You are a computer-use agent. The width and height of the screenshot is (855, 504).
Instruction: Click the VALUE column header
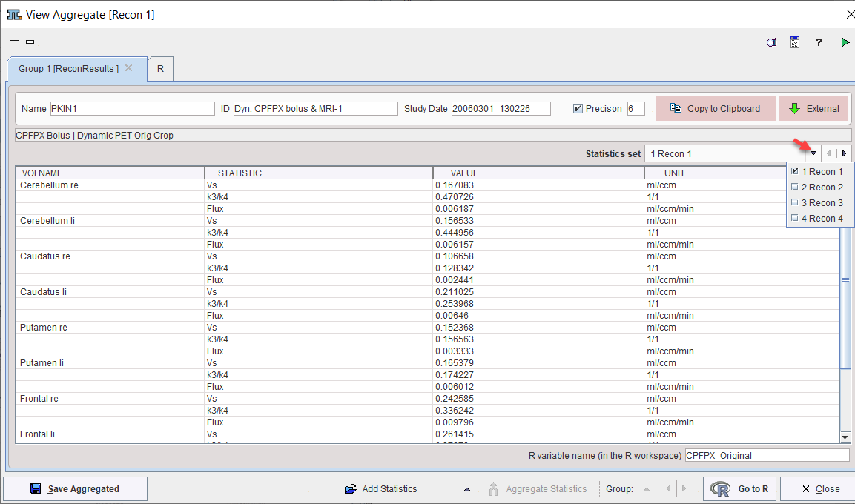[539, 173]
